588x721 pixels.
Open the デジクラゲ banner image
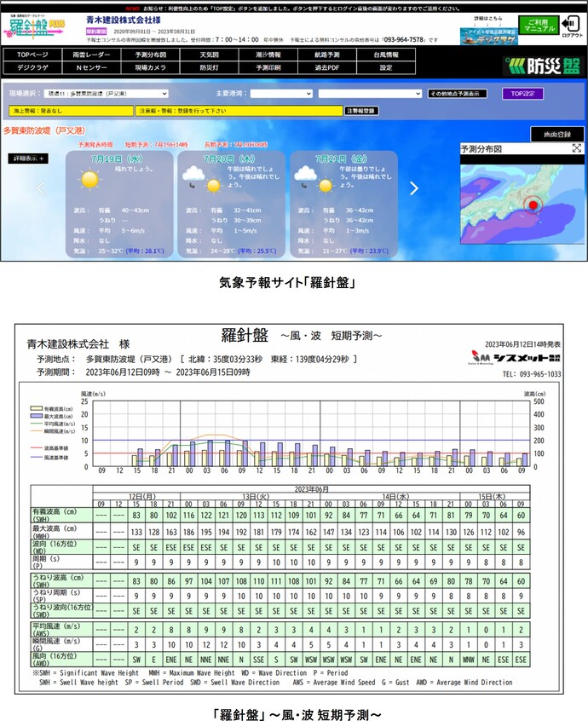tap(488, 37)
